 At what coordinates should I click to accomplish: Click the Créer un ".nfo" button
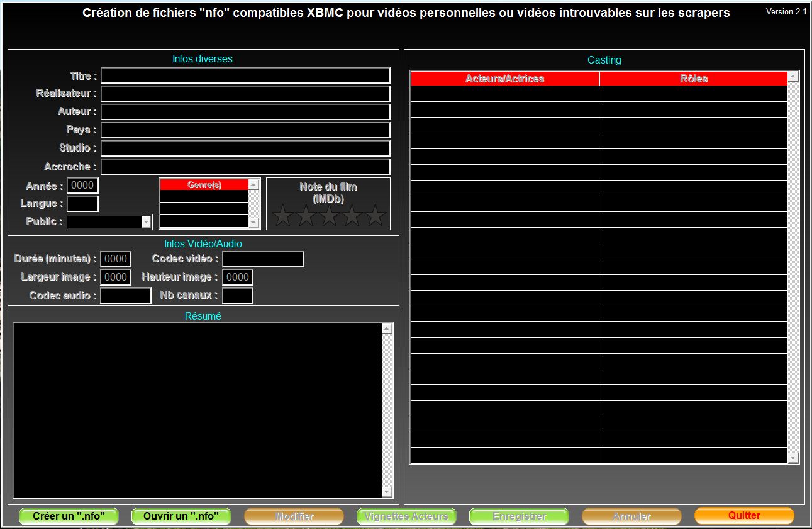point(69,516)
